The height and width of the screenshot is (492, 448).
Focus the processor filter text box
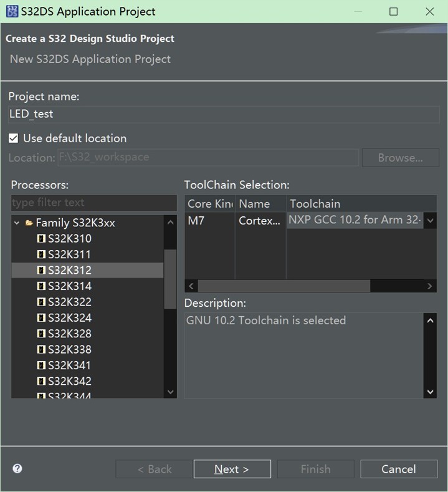pyautogui.click(x=93, y=203)
